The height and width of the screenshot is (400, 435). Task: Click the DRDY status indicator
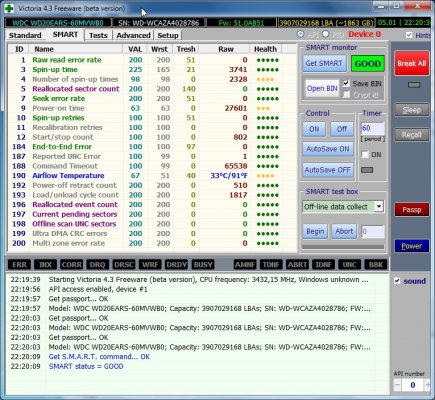pos(176,265)
